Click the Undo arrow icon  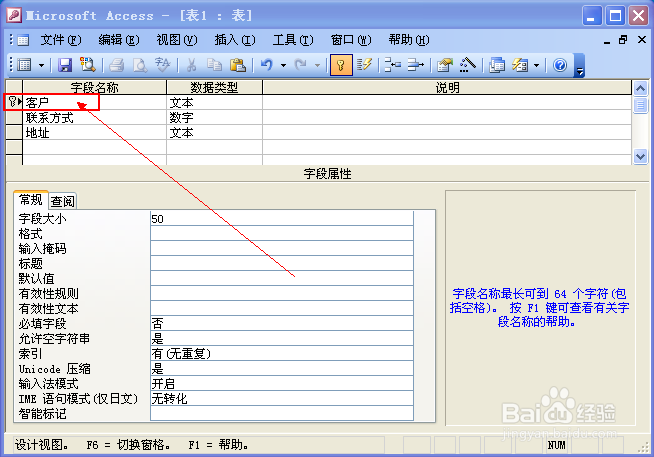tap(267, 65)
